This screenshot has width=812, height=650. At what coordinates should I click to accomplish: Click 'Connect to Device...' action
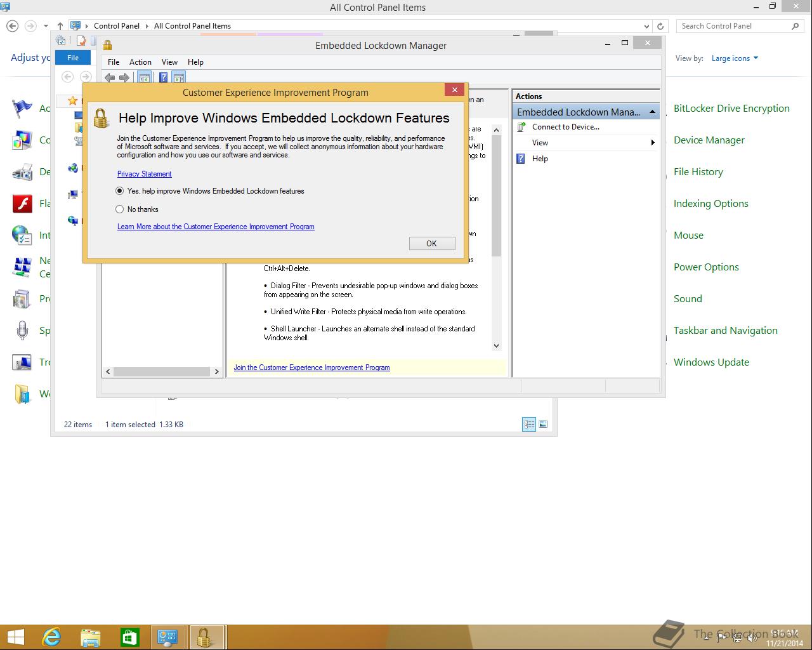click(565, 127)
